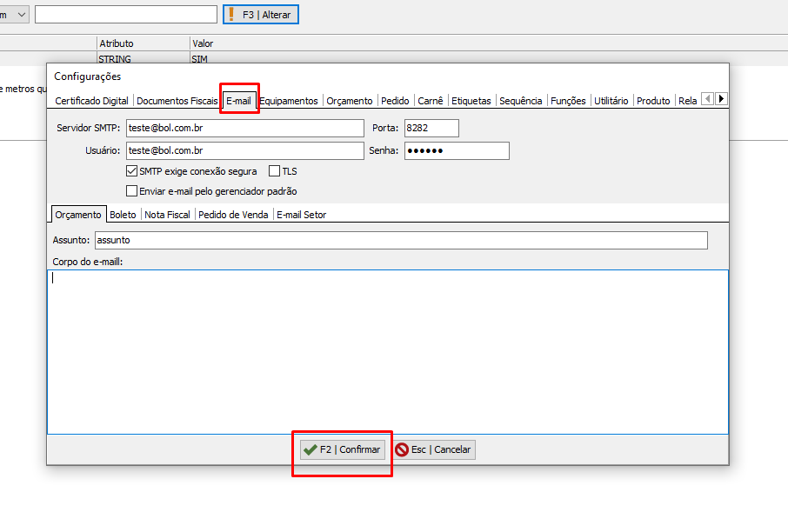This screenshot has width=788, height=532.
Task: Switch to Nota Fiscal sub-tab
Action: [167, 215]
